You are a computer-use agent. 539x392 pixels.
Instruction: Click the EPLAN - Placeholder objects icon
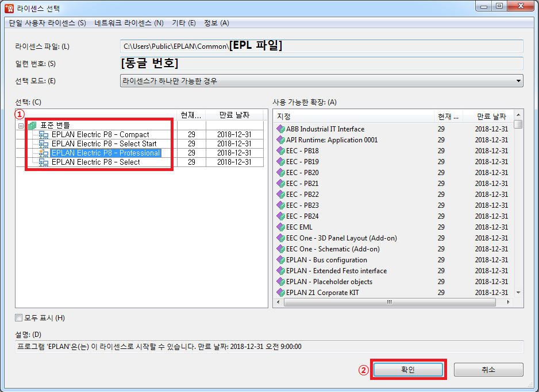click(x=280, y=282)
